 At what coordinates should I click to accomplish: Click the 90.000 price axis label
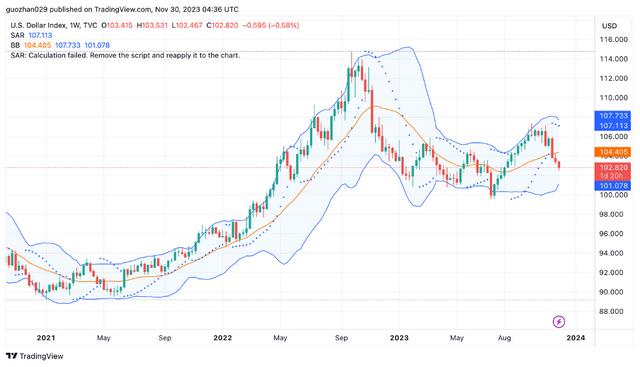(611, 292)
